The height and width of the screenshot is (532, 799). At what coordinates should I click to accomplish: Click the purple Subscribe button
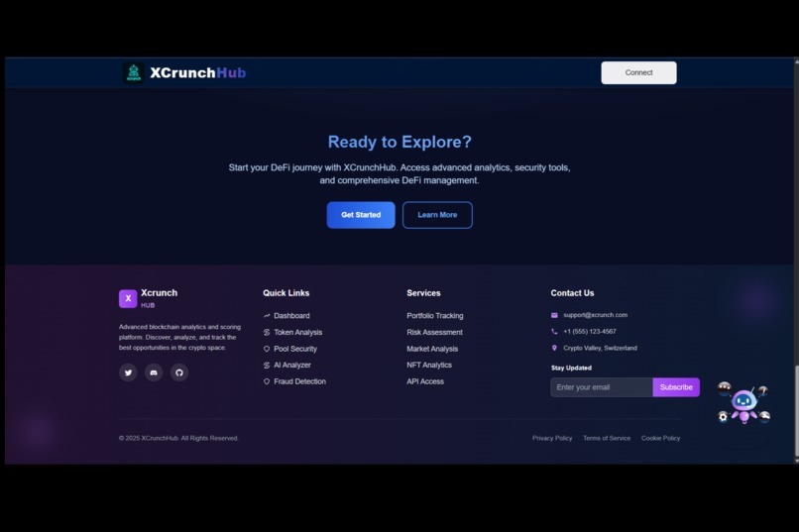(676, 387)
